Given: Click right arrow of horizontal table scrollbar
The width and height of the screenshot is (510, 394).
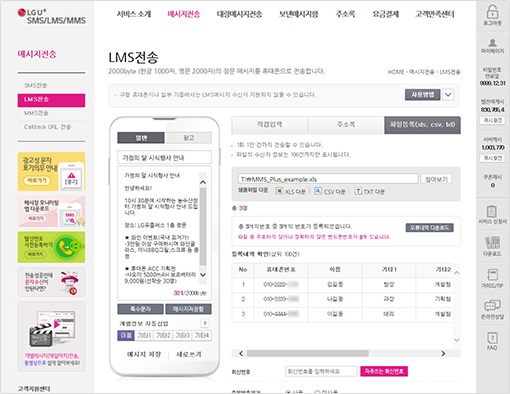Looking at the screenshot, I should coord(443,353).
